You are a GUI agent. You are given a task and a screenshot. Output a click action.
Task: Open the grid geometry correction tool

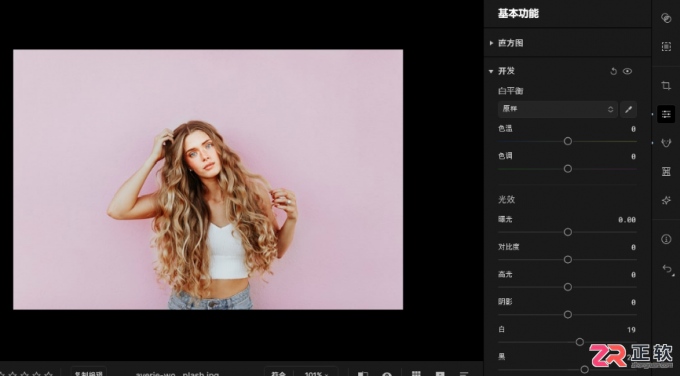[x=666, y=171]
